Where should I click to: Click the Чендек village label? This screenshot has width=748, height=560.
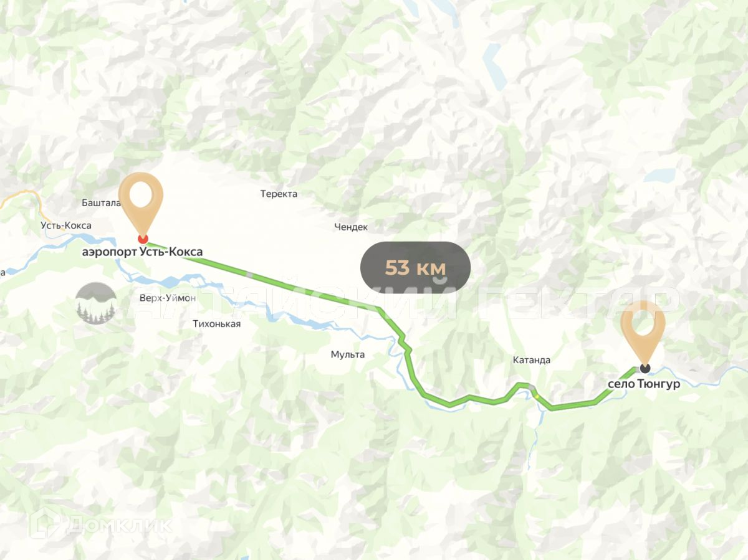[x=351, y=227]
